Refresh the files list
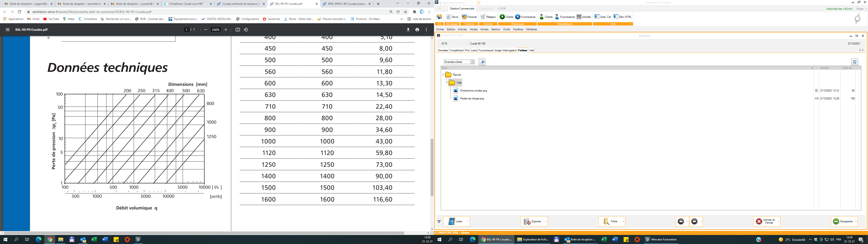868x244 pixels. pyautogui.click(x=854, y=62)
